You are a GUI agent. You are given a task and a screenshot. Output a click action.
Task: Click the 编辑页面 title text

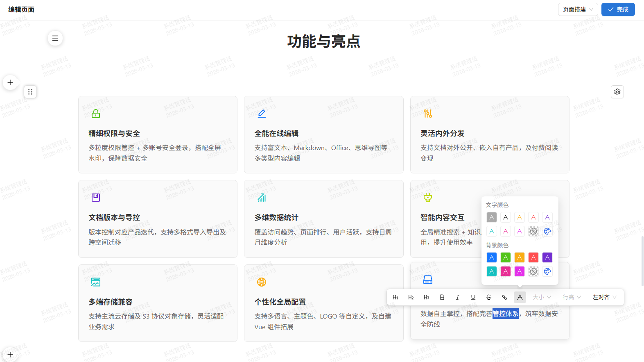click(21, 9)
